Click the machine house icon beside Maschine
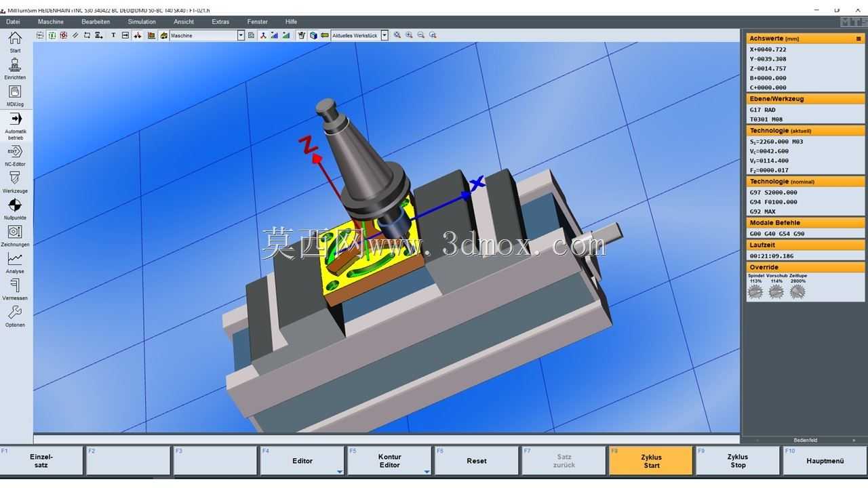The height and width of the screenshot is (488, 868). click(x=164, y=35)
